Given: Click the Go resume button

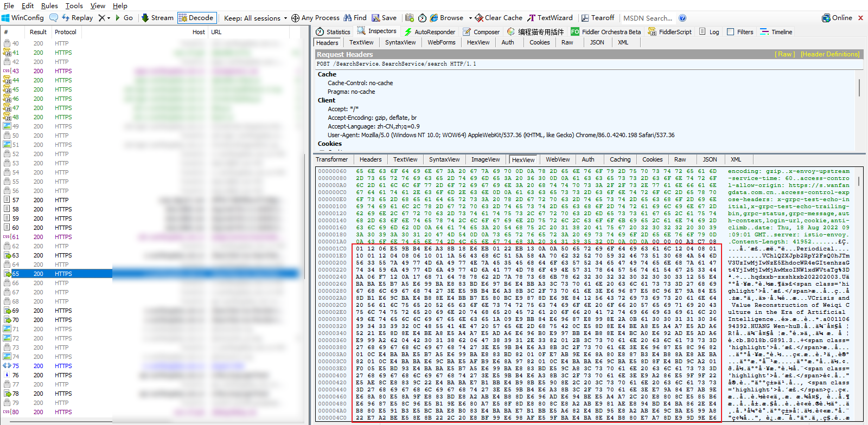Looking at the screenshot, I should click(124, 18).
